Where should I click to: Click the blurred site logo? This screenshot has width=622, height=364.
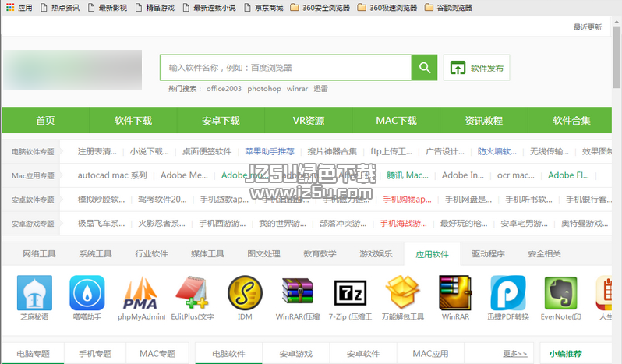click(x=72, y=69)
